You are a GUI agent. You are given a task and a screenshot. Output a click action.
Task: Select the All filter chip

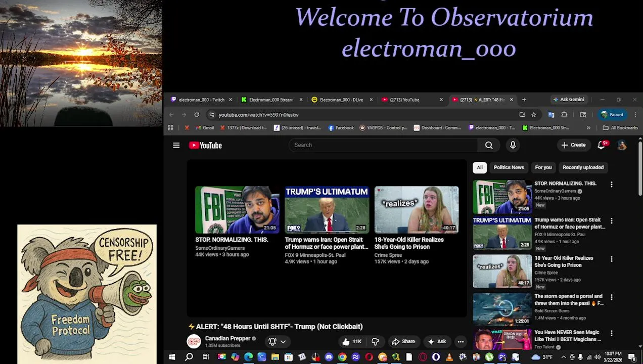click(480, 167)
